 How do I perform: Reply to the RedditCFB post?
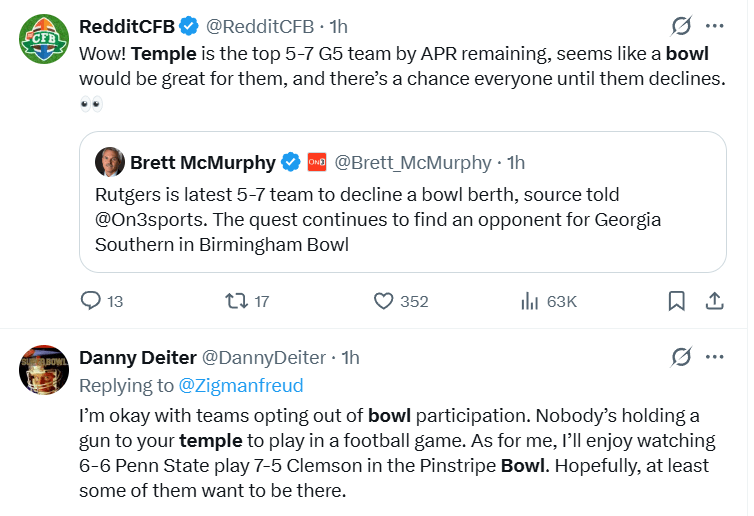[x=91, y=301]
